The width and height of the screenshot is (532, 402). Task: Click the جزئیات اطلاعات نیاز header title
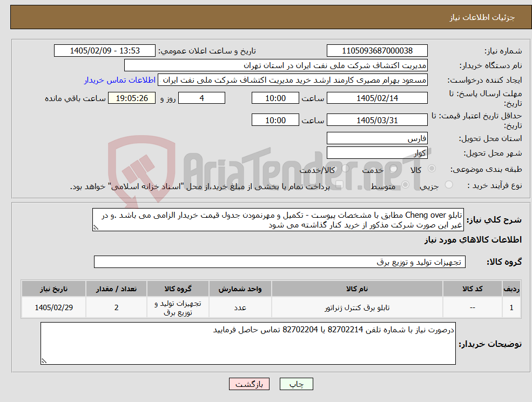coord(482,17)
